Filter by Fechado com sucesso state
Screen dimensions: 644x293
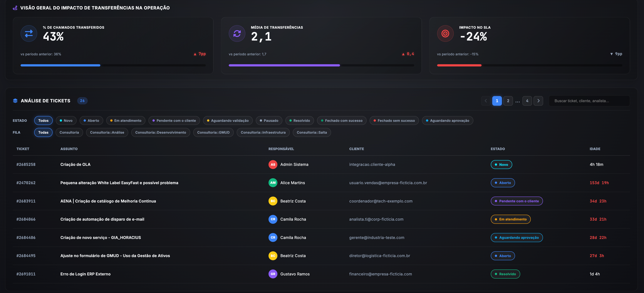pos(341,120)
